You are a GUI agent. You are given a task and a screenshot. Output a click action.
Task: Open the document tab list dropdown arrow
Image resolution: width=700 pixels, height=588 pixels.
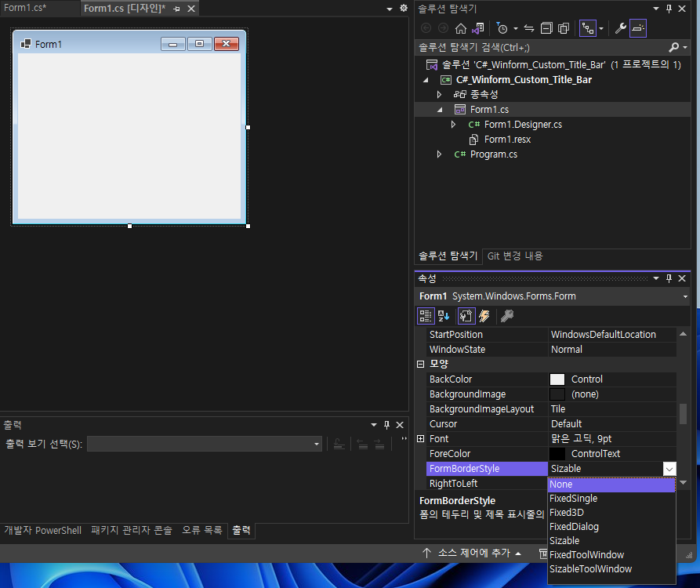(x=390, y=9)
